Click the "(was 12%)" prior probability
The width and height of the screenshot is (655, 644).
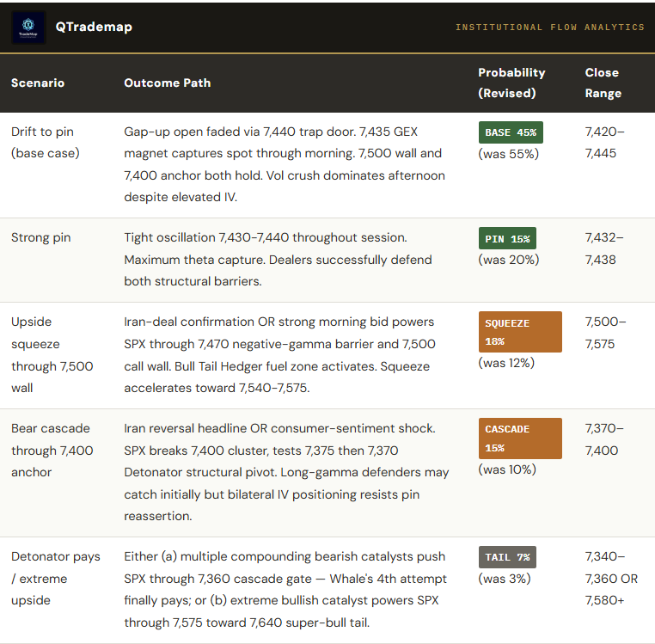506,363
